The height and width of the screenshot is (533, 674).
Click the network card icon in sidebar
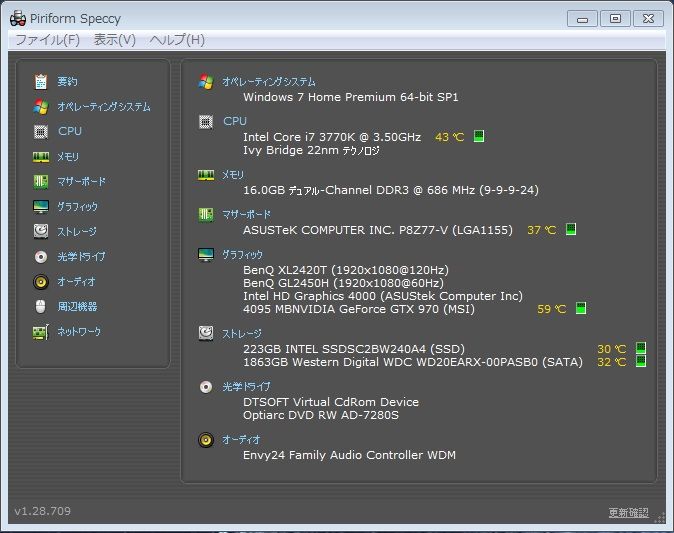point(41,332)
